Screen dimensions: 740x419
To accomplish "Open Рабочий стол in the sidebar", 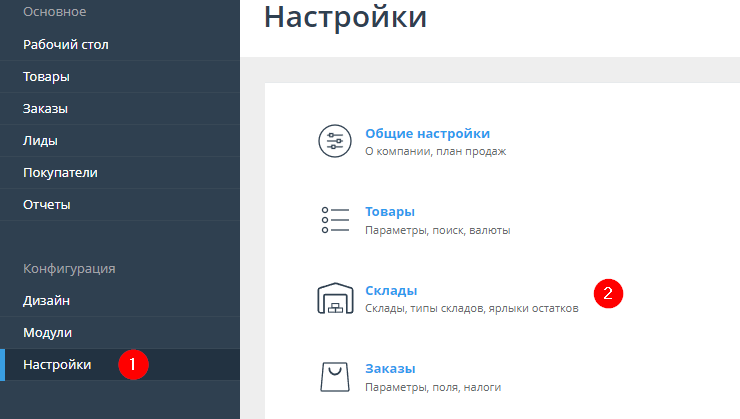I will tap(66, 44).
